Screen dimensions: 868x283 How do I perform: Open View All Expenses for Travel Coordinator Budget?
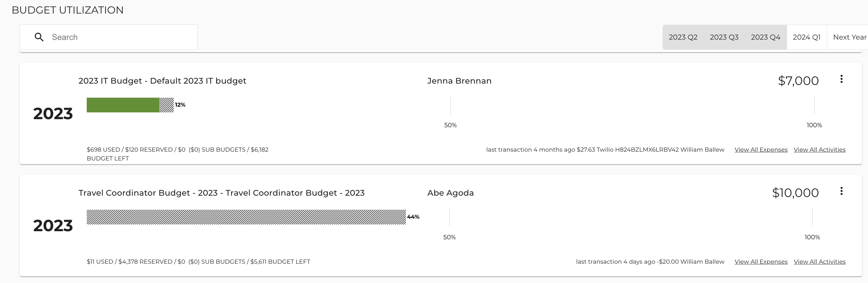click(x=761, y=261)
